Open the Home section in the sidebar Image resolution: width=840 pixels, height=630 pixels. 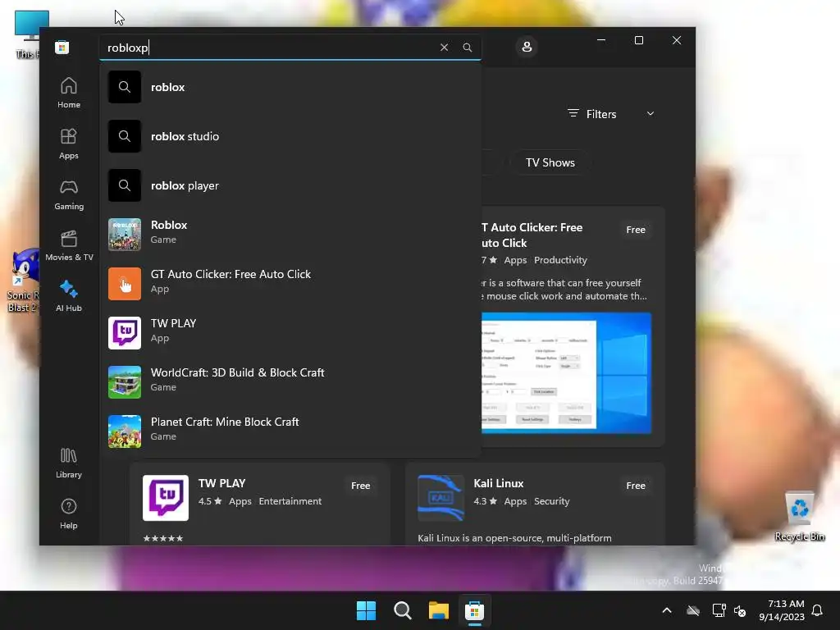69,93
